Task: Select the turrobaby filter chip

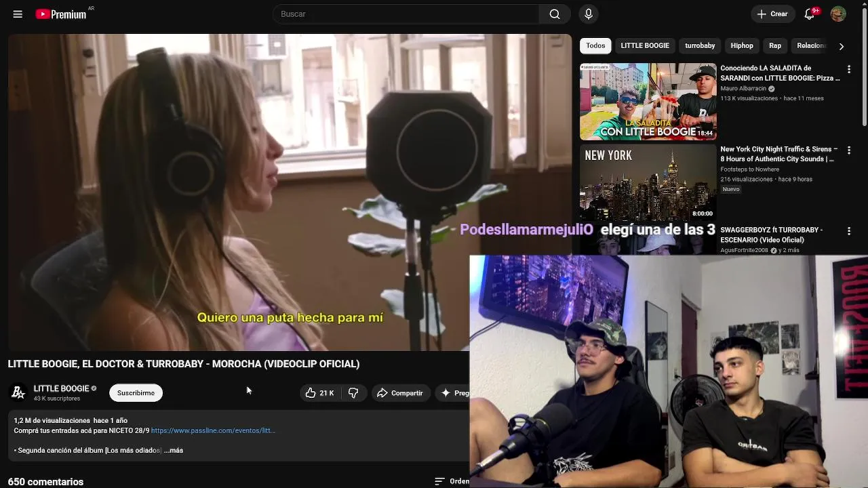Action: point(700,45)
